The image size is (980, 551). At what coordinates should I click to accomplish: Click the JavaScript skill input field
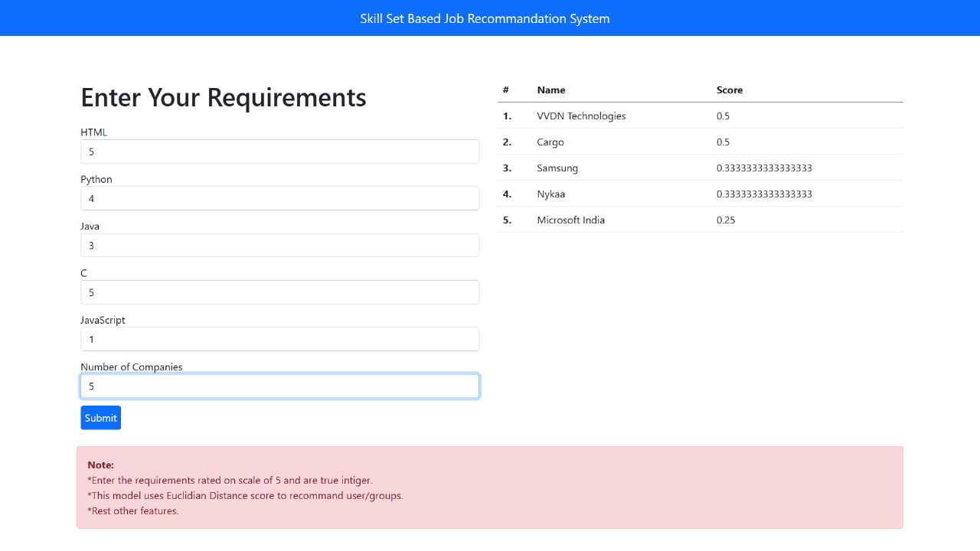(279, 339)
